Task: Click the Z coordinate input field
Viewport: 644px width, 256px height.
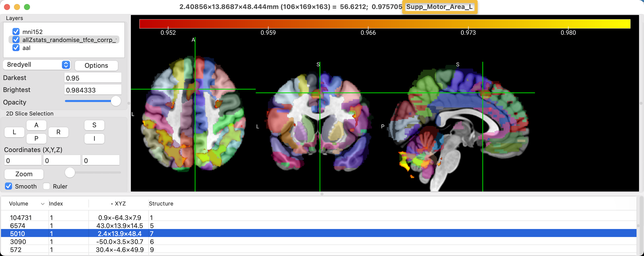Action: point(101,160)
